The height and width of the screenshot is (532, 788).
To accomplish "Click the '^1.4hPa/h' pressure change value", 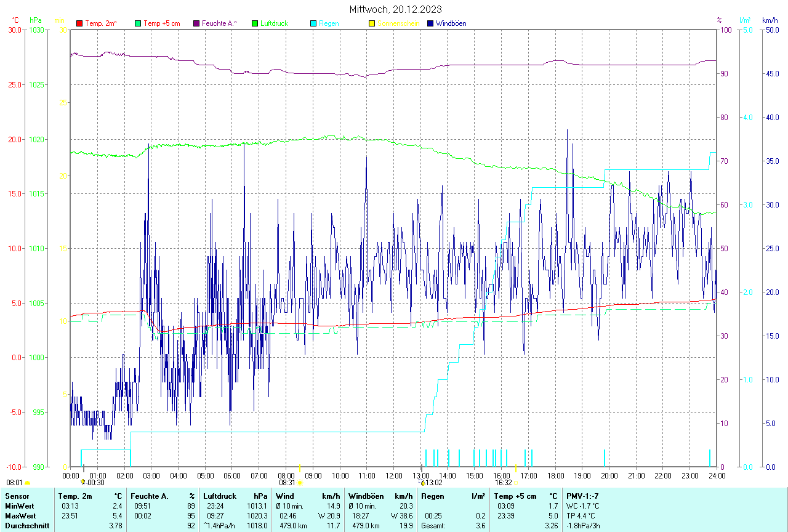I will (x=219, y=525).
